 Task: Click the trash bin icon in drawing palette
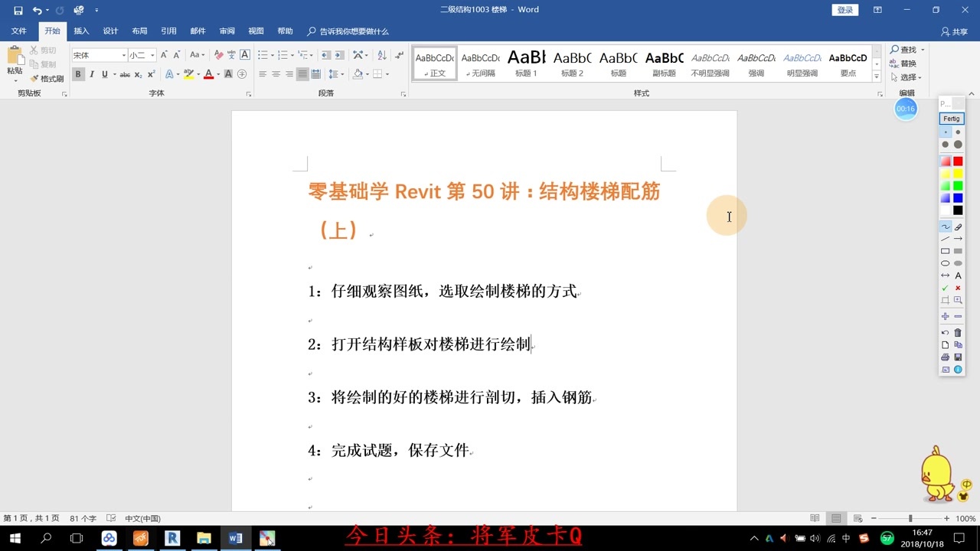coord(958,333)
